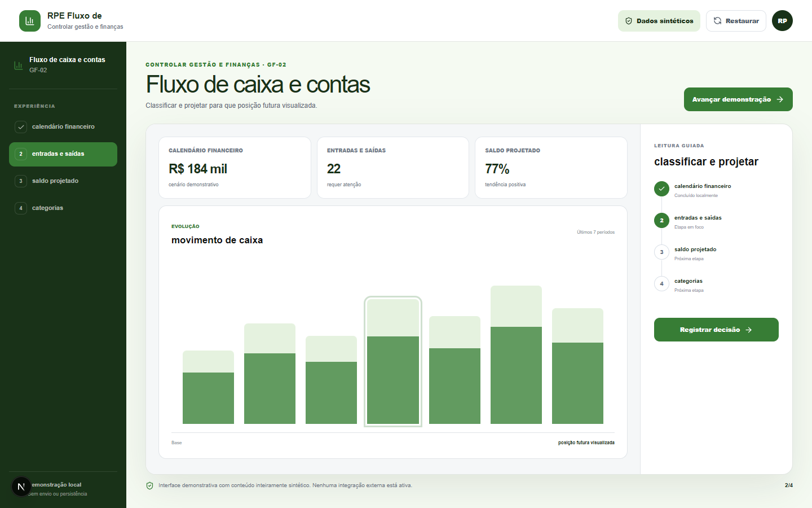Image resolution: width=812 pixels, height=508 pixels.
Task: Click the Registrar decisão button
Action: (x=716, y=330)
